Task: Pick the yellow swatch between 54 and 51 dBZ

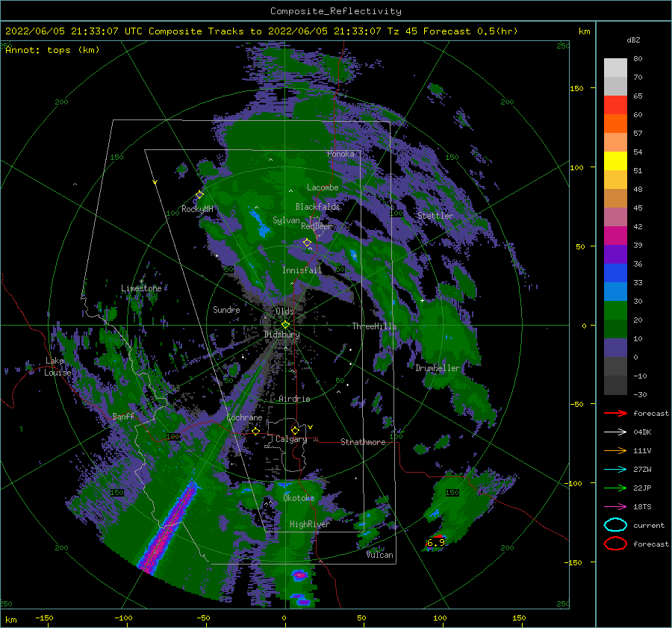Action: click(x=615, y=161)
